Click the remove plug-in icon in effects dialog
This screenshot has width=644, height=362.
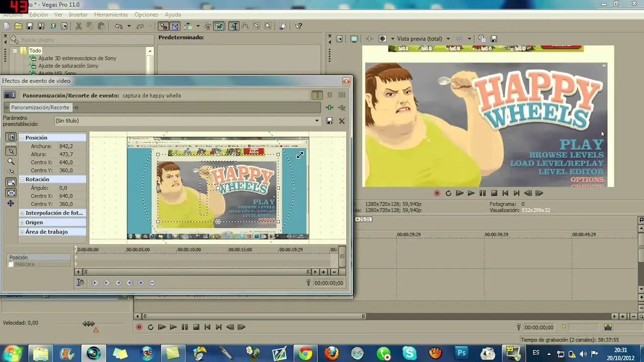pos(342,108)
